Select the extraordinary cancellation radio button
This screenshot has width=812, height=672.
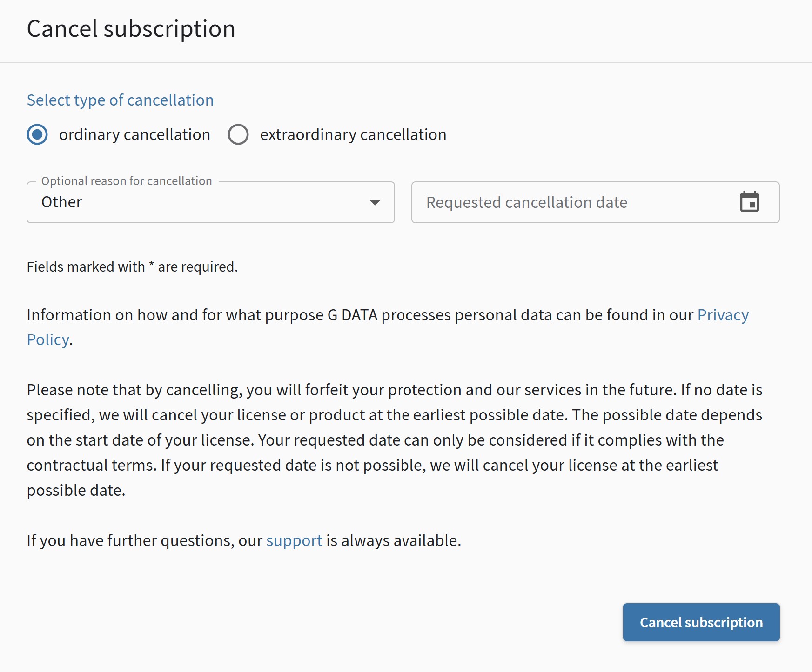pyautogui.click(x=238, y=135)
